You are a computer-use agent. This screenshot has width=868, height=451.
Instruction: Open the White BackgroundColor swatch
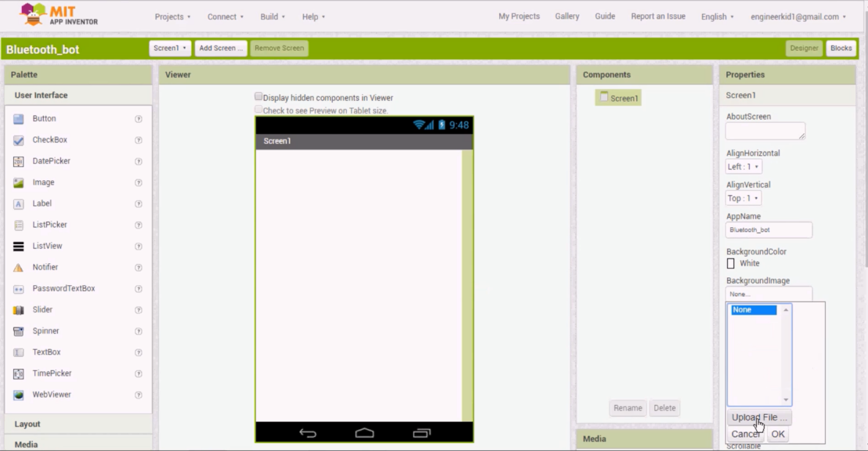(731, 263)
